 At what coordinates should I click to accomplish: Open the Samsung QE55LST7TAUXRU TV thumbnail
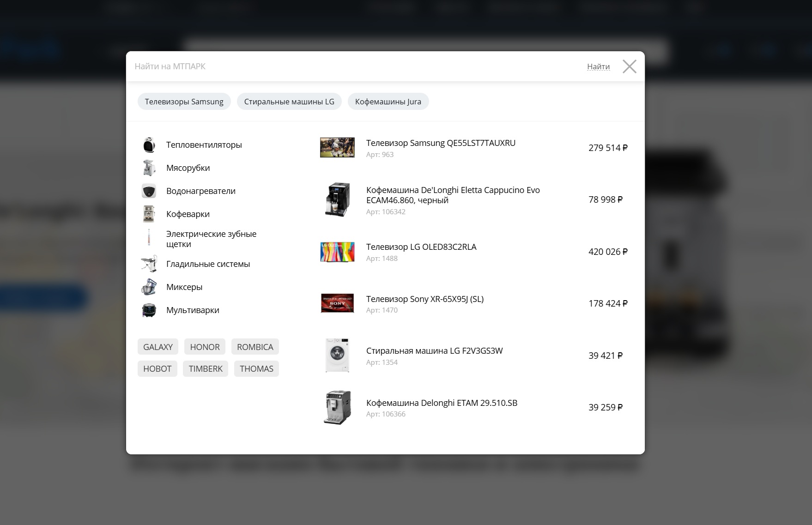click(x=338, y=148)
